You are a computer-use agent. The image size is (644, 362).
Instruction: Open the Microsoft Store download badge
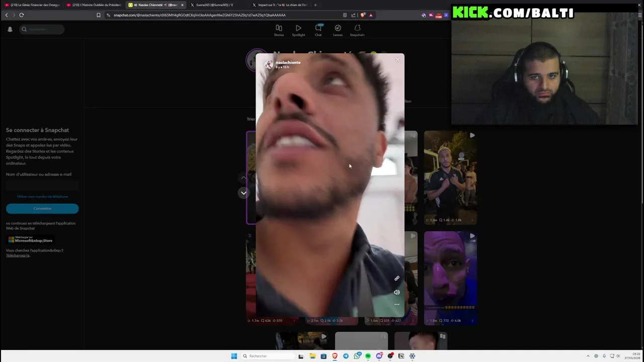click(30, 239)
